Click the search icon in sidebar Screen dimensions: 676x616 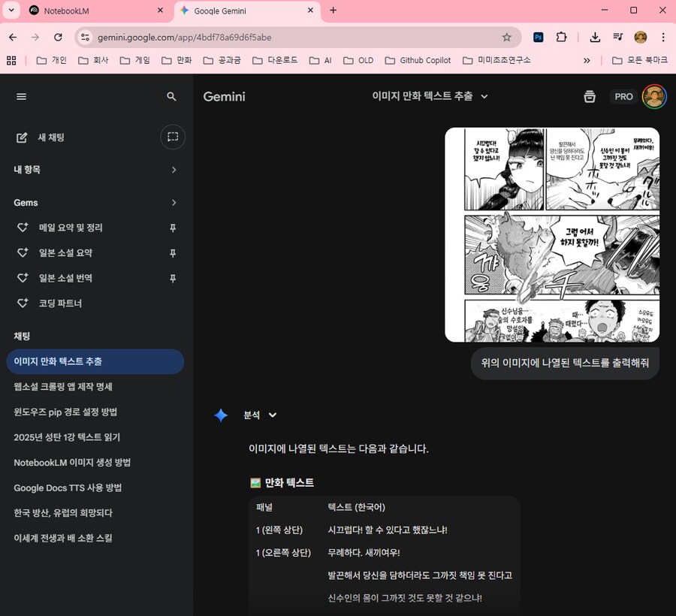172,96
